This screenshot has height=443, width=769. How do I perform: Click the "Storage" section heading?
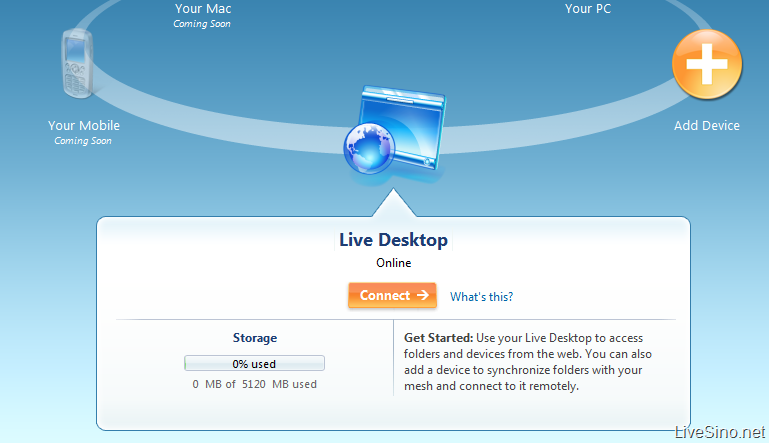click(x=254, y=338)
